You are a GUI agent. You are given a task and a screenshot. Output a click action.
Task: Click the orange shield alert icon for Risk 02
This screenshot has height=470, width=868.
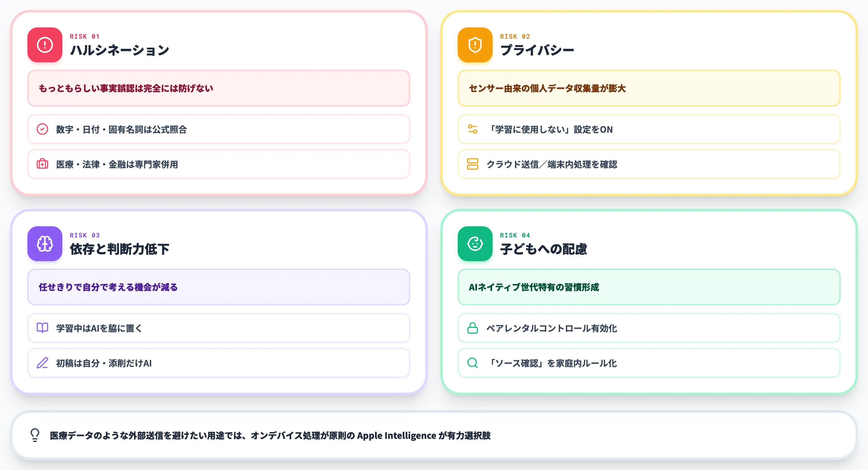pyautogui.click(x=475, y=45)
